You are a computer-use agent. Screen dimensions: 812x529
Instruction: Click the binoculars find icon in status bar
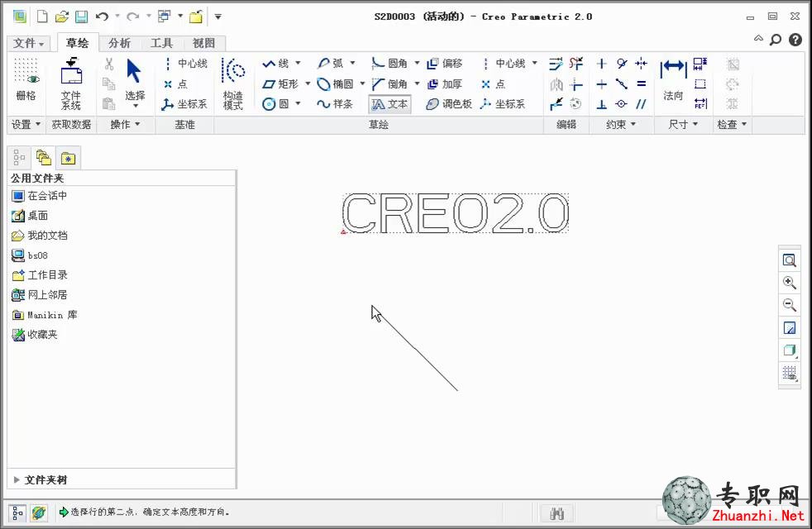556,513
